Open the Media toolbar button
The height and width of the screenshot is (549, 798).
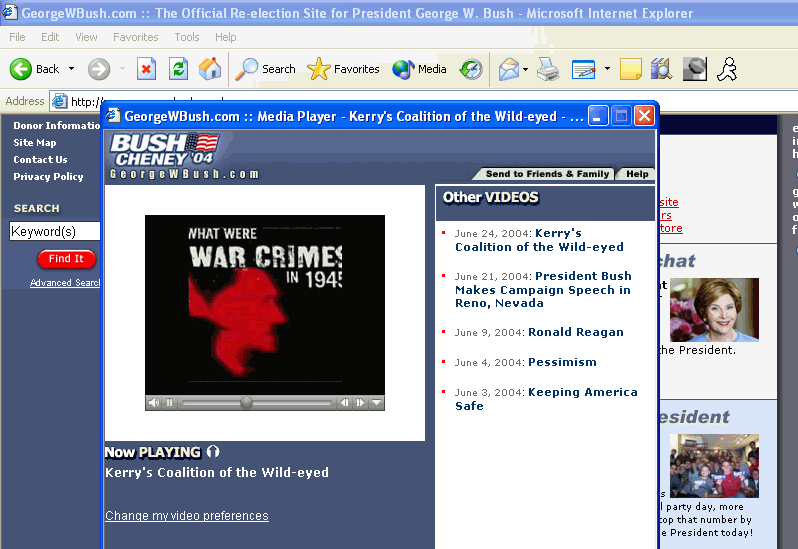420,69
